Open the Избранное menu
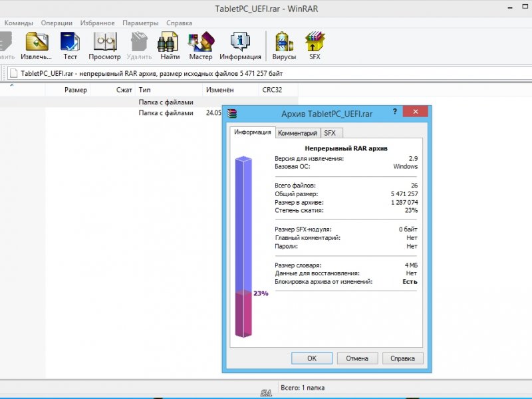Screen dimensions: 532x399 tap(97, 23)
